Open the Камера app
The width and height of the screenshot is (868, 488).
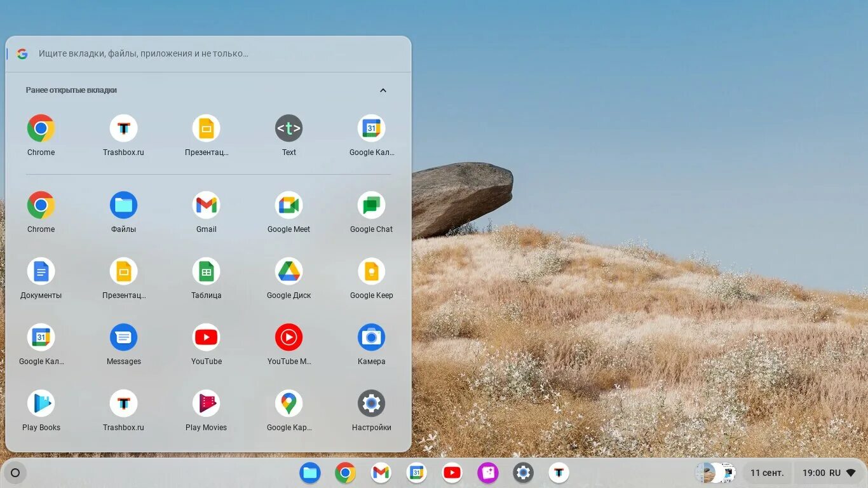(x=372, y=344)
